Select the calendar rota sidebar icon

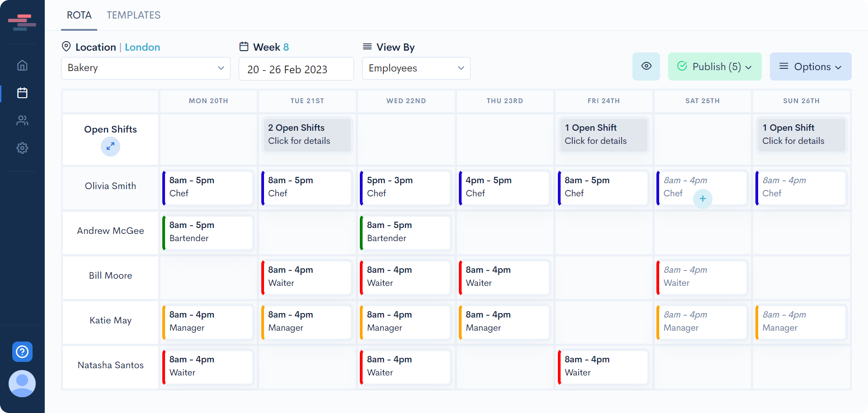click(22, 93)
